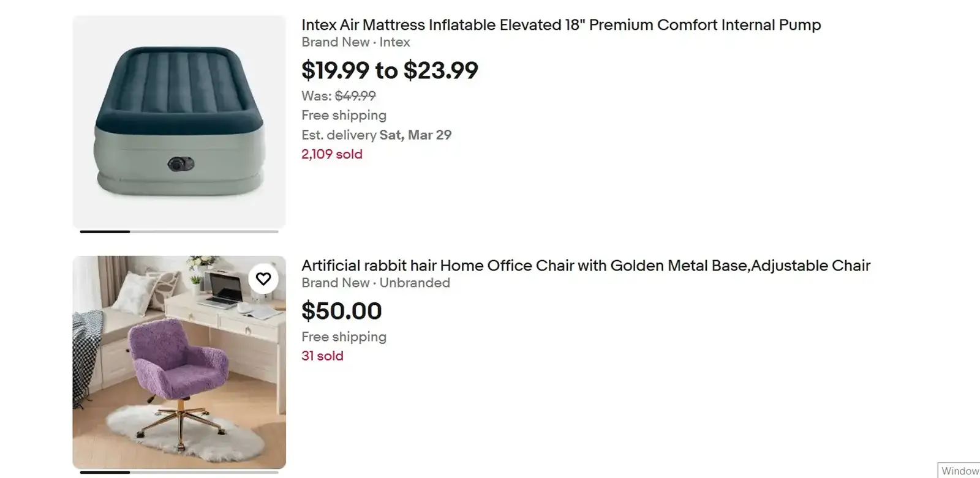Click the $50.00 price of the chair

(342, 311)
